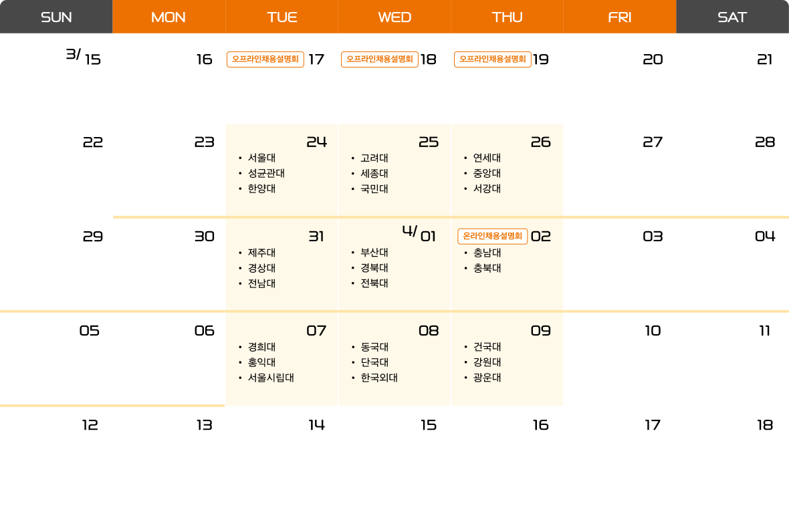Click date number 29 on Sunday
789x532 pixels.
[x=93, y=236]
